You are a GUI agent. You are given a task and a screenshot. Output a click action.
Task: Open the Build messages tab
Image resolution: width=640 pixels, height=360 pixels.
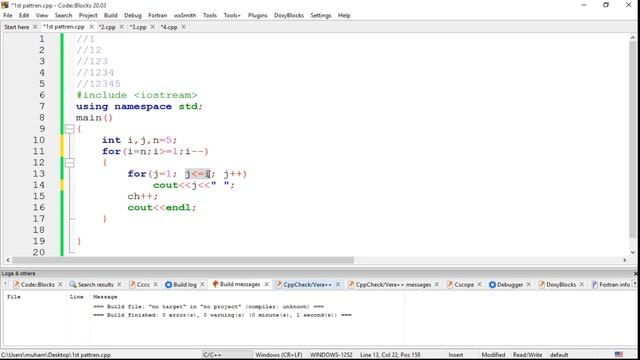[240, 284]
